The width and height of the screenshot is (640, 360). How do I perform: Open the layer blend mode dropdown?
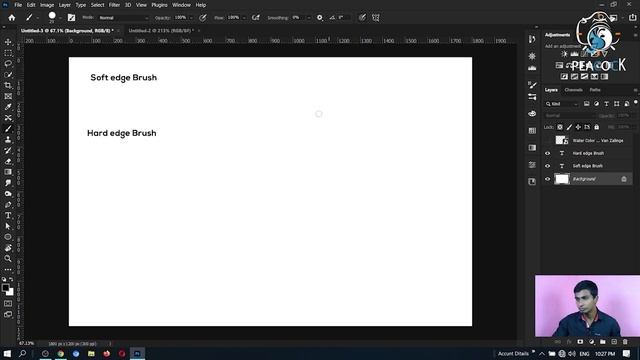pos(569,116)
